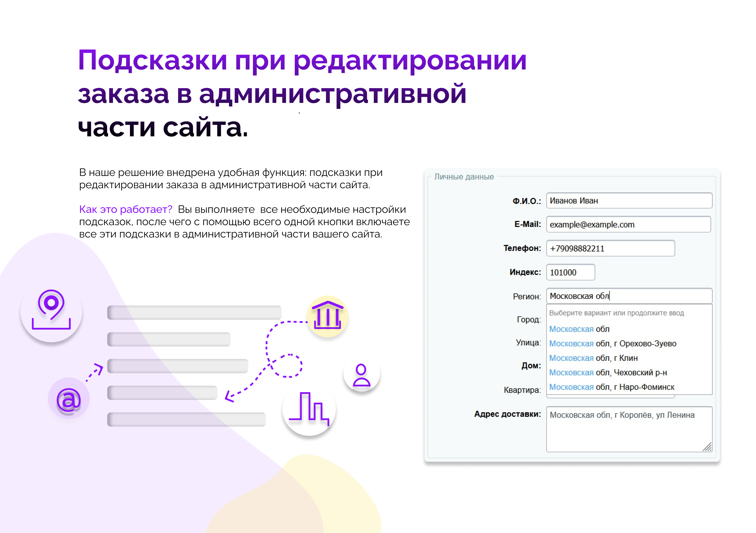756x533 pixels.
Task: Click the location pin icon
Action: click(x=51, y=309)
